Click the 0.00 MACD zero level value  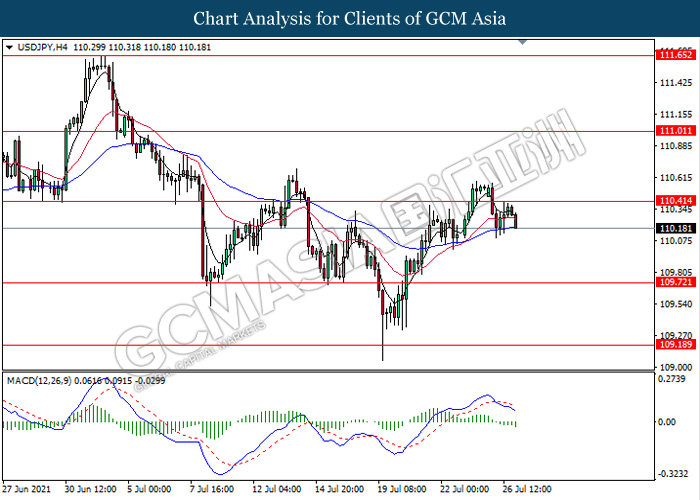[667, 422]
